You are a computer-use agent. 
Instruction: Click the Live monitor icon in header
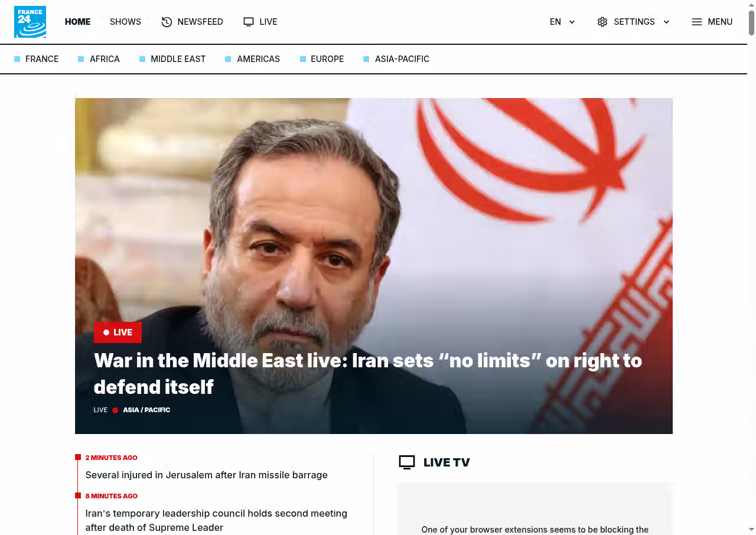[249, 22]
